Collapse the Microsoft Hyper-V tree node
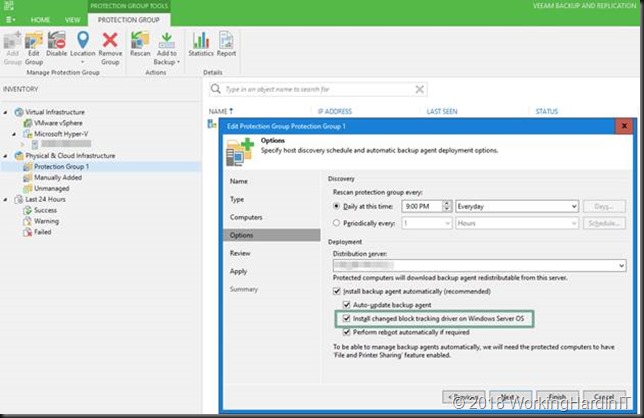The height and width of the screenshot is (418, 644). (x=14, y=134)
